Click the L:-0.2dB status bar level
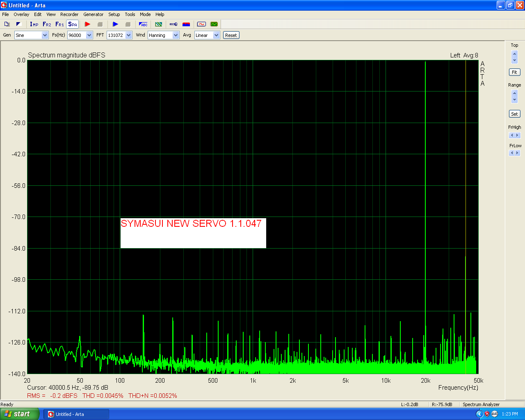525x420 pixels. pos(410,404)
